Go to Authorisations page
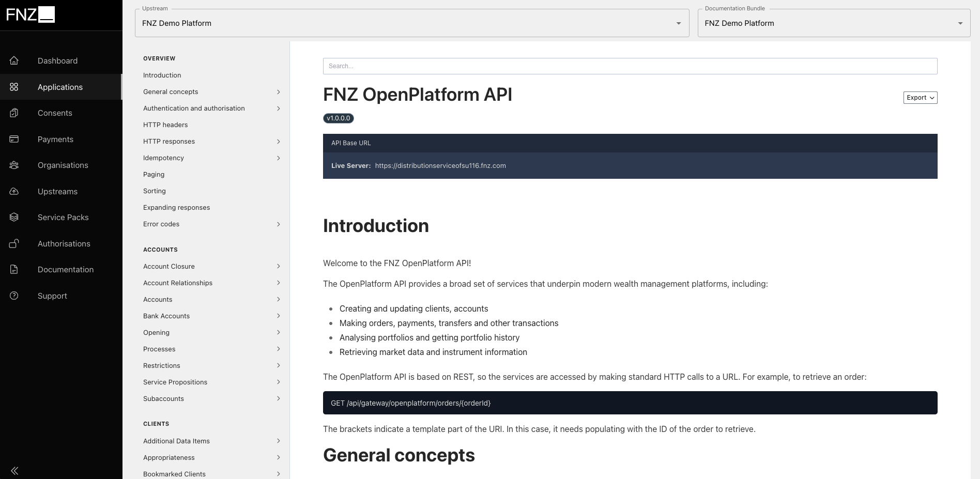980x479 pixels. pos(61,243)
